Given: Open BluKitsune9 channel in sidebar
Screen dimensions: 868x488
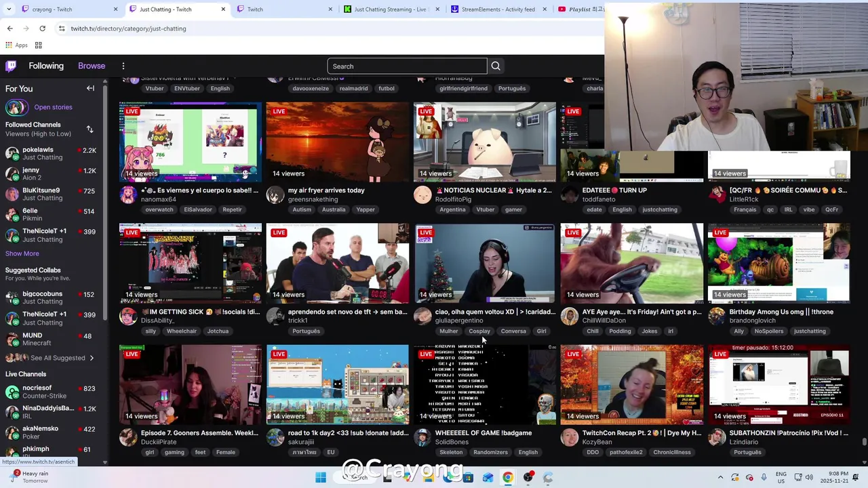Looking at the screenshot, I should [x=51, y=194].
